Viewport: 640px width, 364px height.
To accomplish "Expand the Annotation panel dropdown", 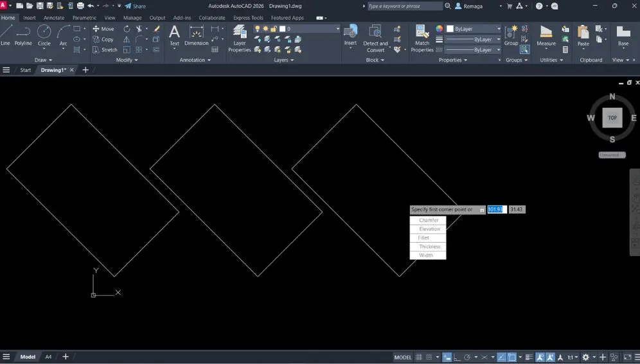I will (x=195, y=60).
